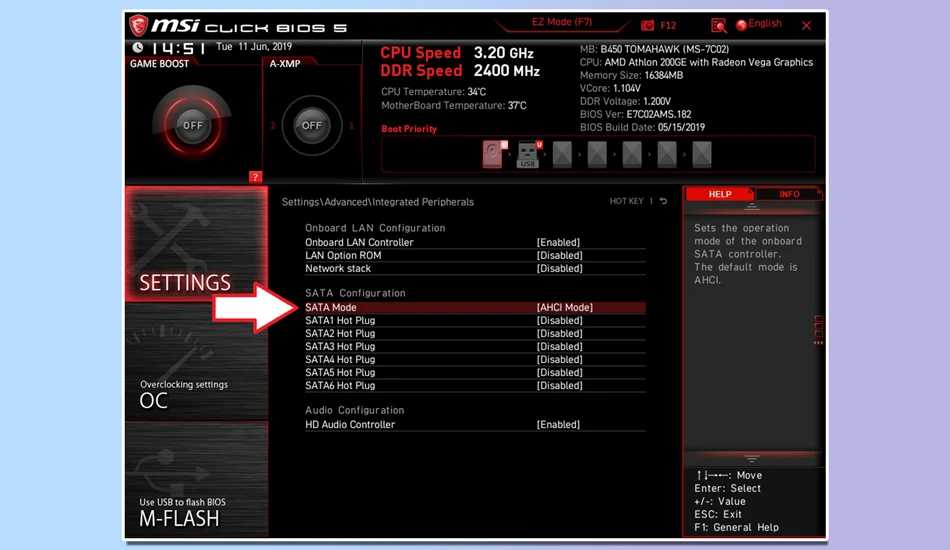Screen dimensions: 950x550
Task: Select the Network stack label
Action: point(337,268)
